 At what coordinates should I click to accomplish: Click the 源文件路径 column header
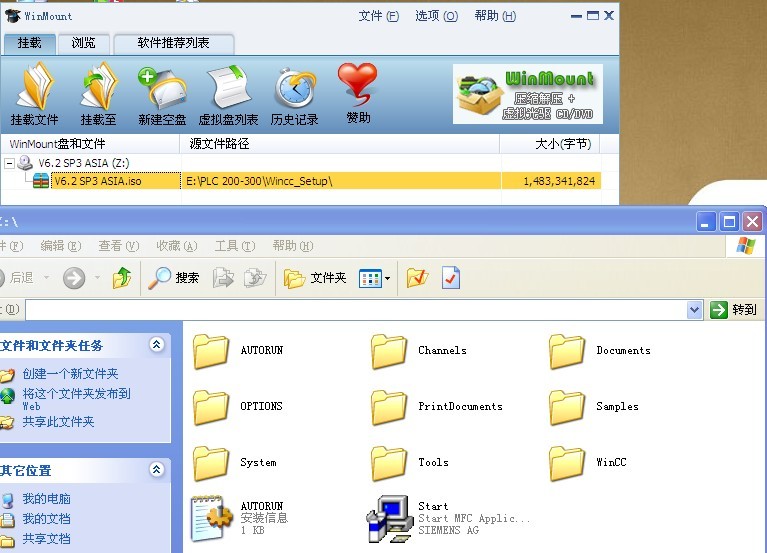(x=340, y=144)
